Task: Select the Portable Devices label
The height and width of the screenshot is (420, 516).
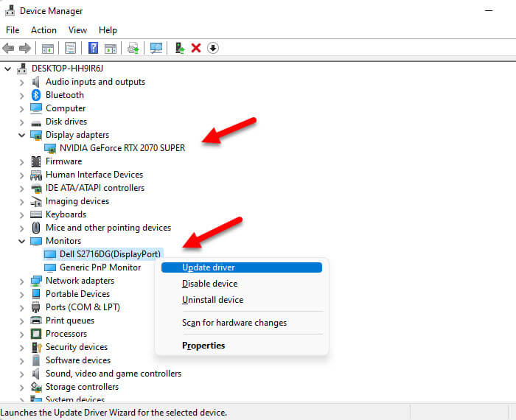Action: (x=77, y=294)
